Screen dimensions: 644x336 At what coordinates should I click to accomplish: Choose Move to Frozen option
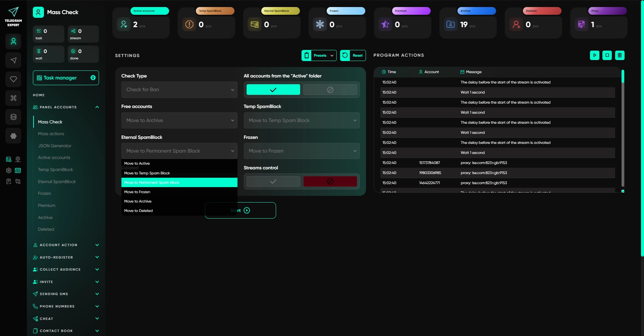pyautogui.click(x=137, y=192)
